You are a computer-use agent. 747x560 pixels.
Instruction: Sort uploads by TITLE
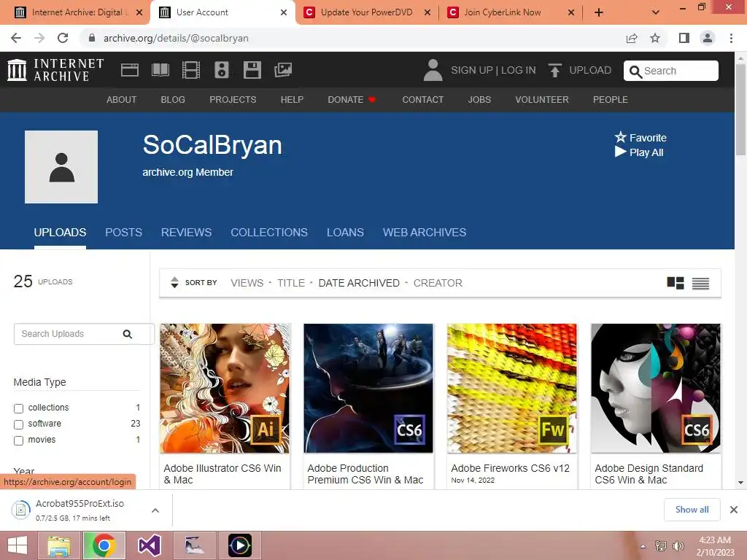[290, 283]
